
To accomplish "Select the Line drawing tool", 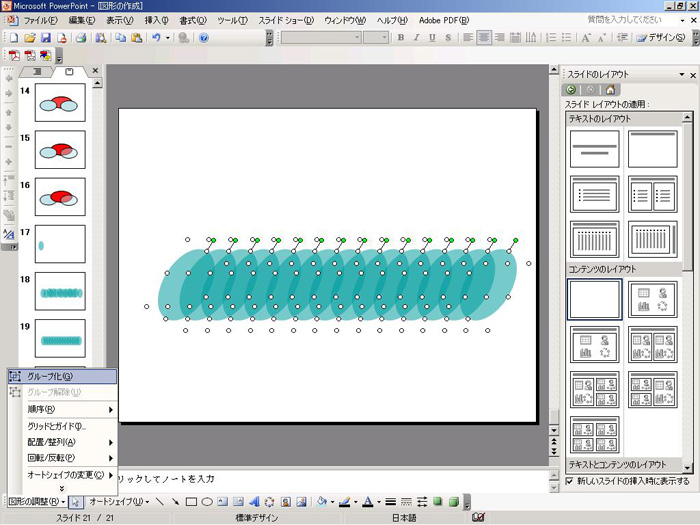I will (160, 502).
